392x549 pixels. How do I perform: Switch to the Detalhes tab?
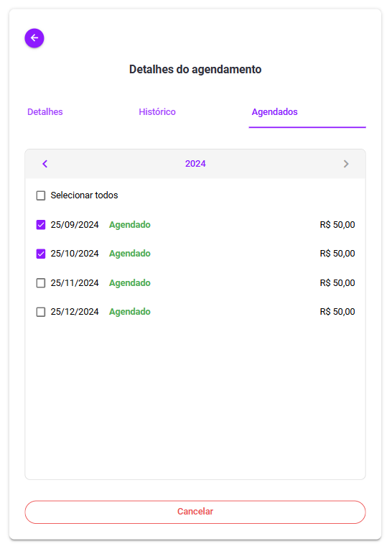(x=45, y=111)
